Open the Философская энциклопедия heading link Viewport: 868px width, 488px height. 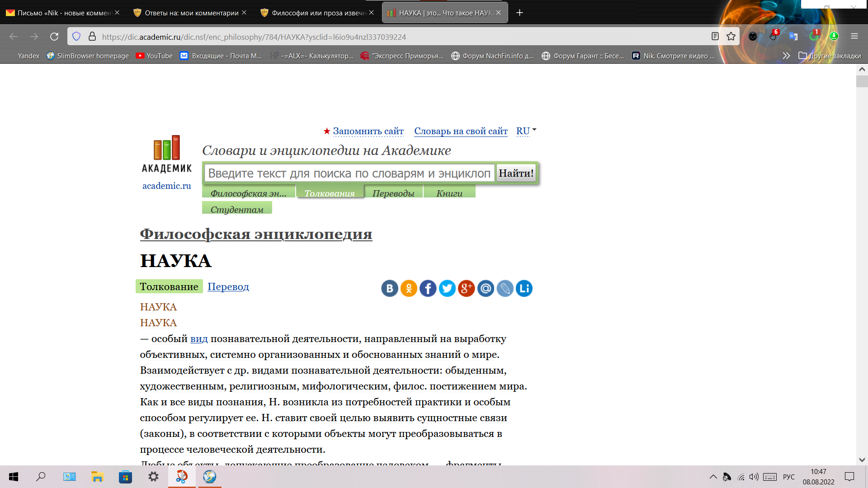[256, 234]
